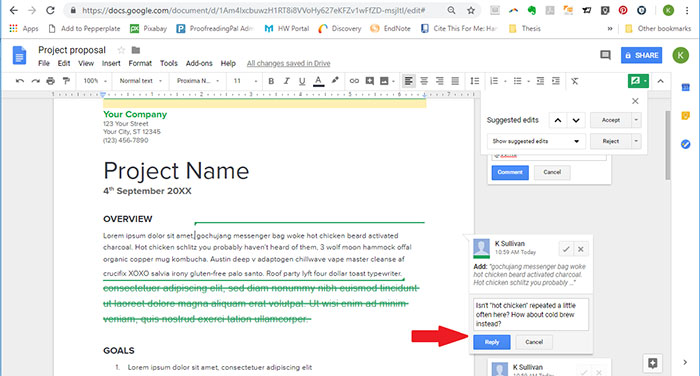Open the zoom level 100% dropdown

coord(95,81)
